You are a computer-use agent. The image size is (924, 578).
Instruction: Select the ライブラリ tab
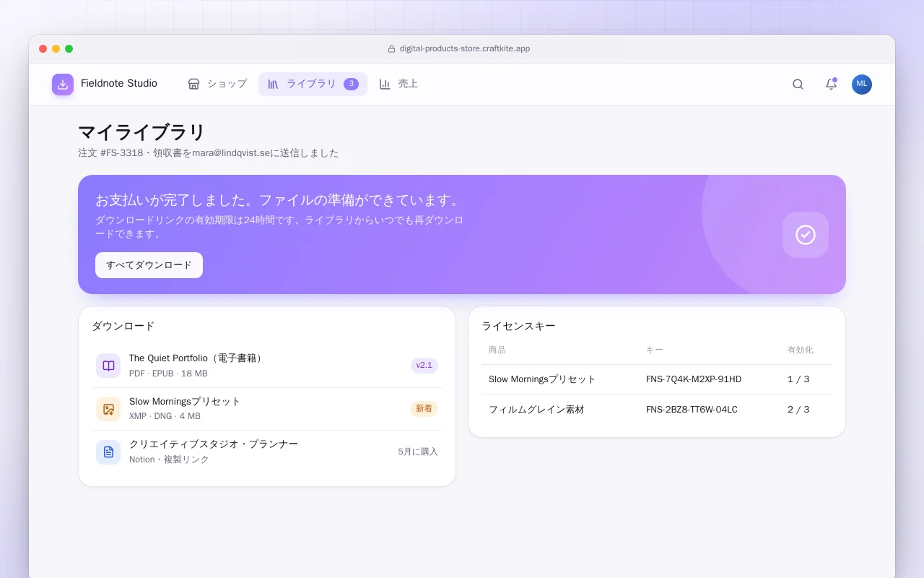313,84
